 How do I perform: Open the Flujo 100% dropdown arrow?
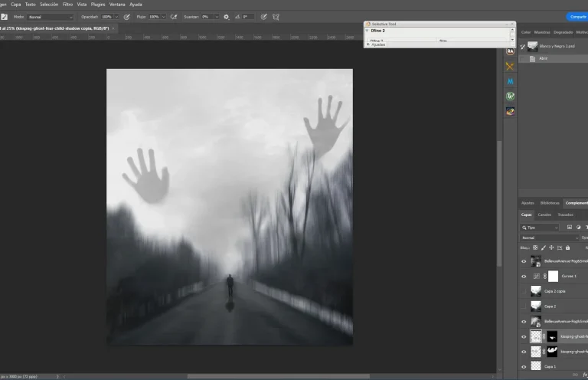164,17
